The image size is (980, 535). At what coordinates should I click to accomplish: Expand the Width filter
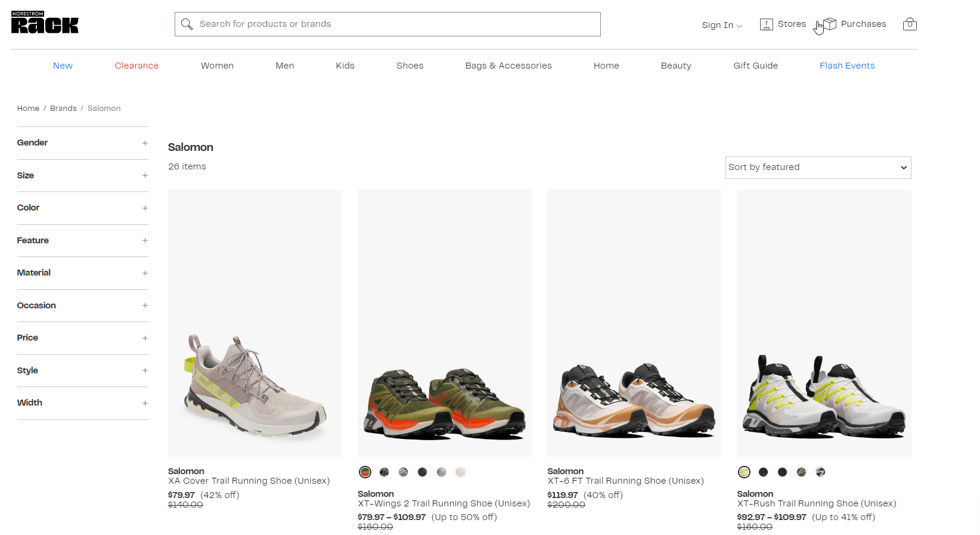(x=82, y=403)
